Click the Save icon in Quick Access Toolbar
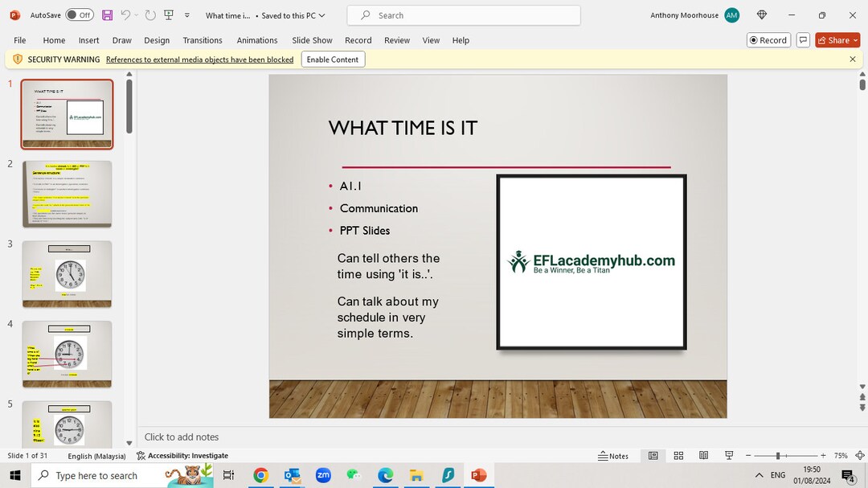 pyautogui.click(x=107, y=14)
